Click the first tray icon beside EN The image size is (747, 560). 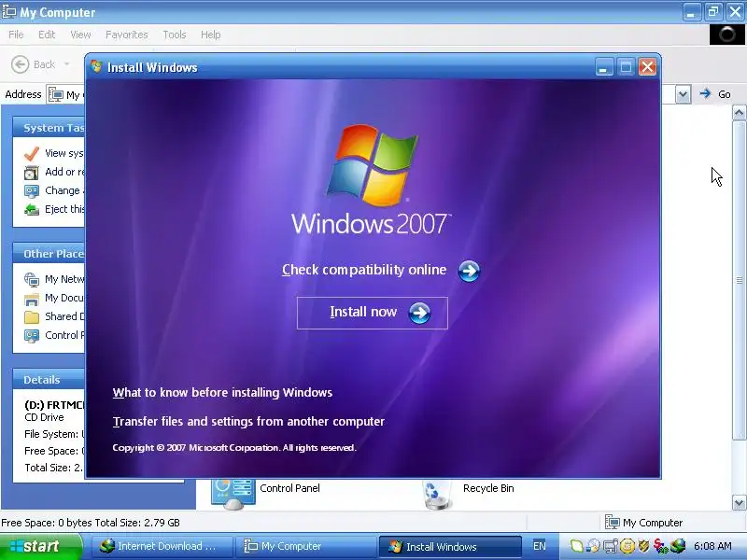(577, 546)
